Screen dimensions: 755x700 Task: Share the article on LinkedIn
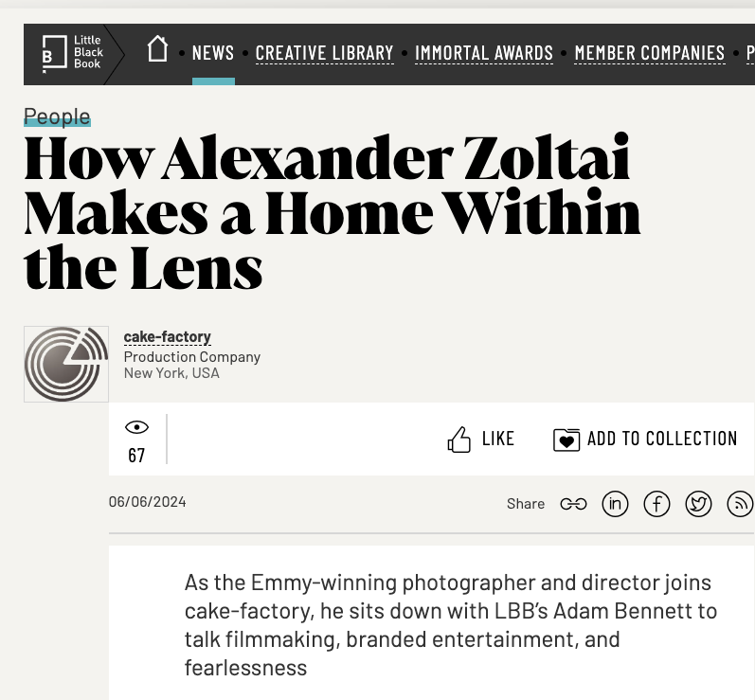616,504
